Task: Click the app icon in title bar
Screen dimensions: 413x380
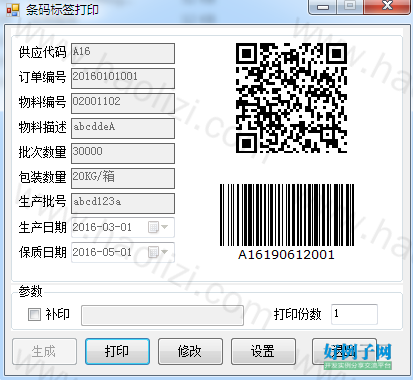Action: click(13, 10)
